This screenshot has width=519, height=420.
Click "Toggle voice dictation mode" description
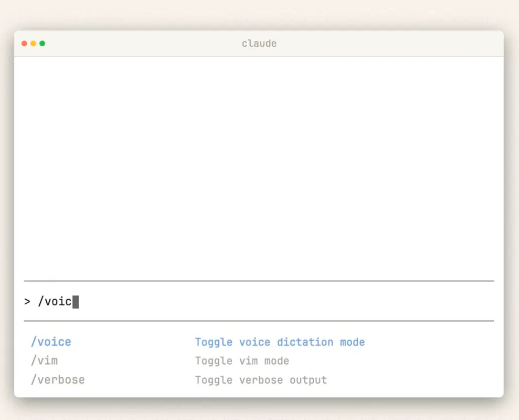coord(280,342)
